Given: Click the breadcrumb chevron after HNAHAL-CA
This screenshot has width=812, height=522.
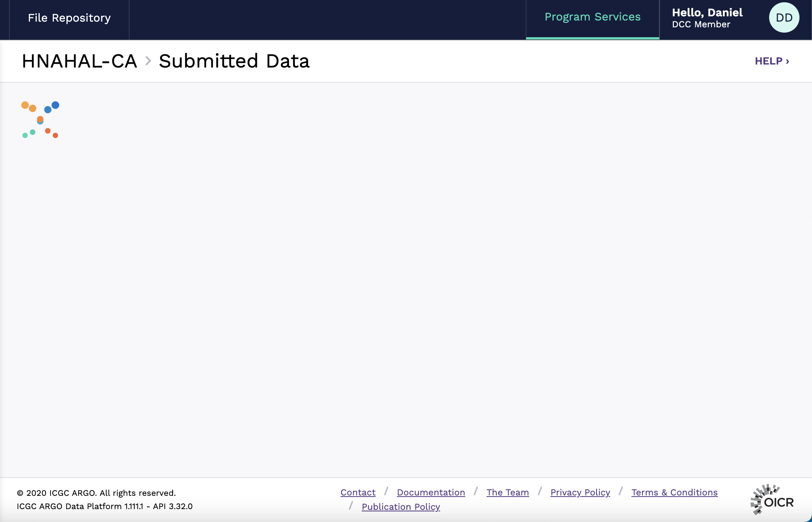Looking at the screenshot, I should 148,61.
